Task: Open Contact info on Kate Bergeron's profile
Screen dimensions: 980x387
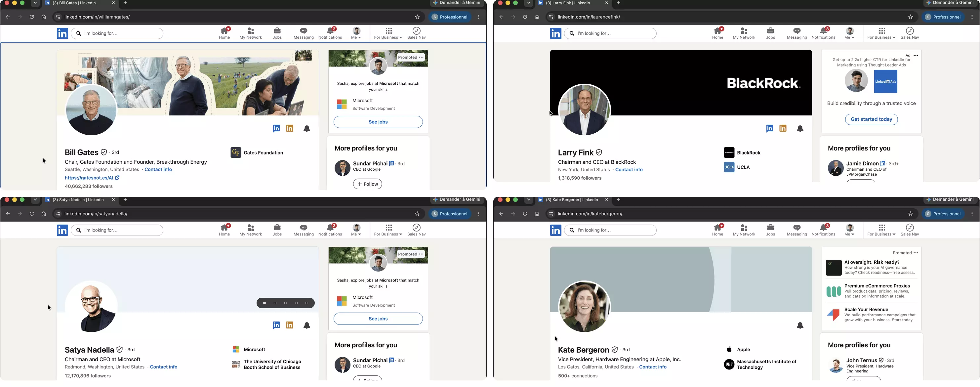Action: (x=652, y=367)
